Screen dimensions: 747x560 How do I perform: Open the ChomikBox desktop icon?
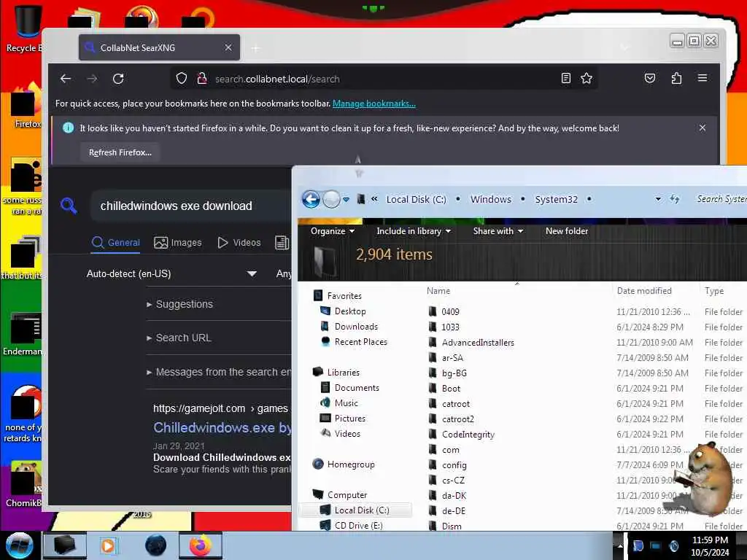pos(24,483)
